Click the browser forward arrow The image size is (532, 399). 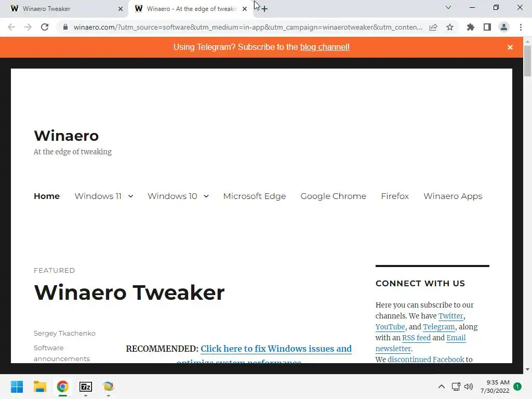(x=28, y=27)
